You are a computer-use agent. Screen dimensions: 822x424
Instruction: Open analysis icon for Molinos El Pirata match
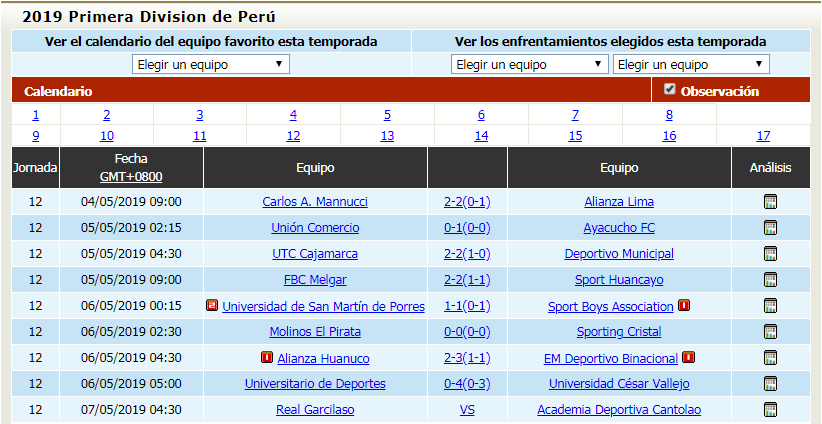[770, 332]
